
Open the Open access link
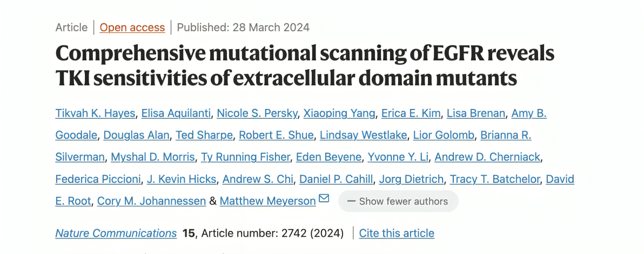tap(132, 28)
